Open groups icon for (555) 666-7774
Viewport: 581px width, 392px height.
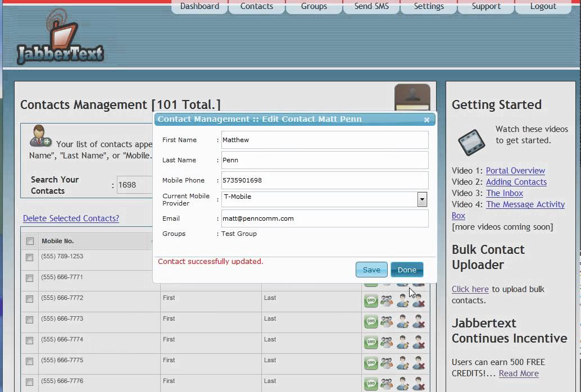(387, 343)
